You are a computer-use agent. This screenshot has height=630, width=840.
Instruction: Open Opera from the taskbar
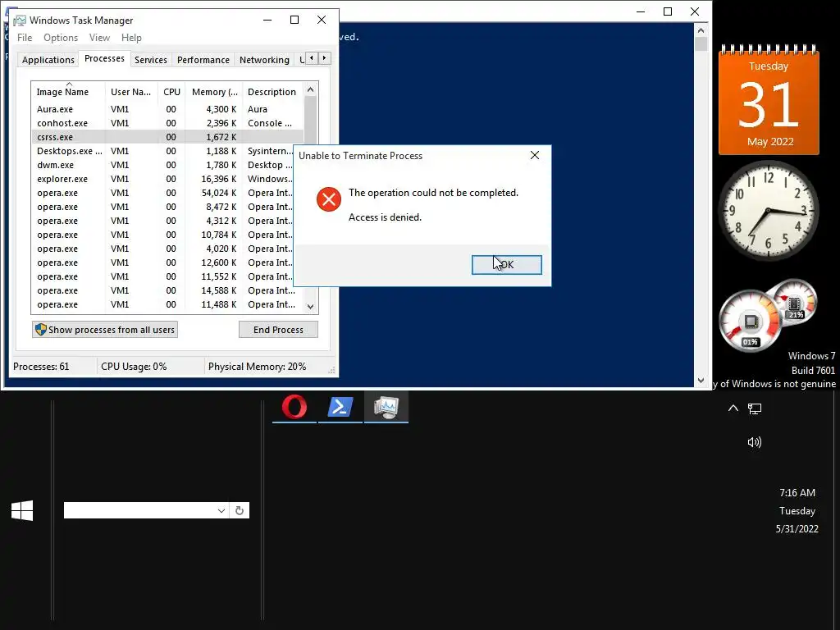[x=294, y=407]
